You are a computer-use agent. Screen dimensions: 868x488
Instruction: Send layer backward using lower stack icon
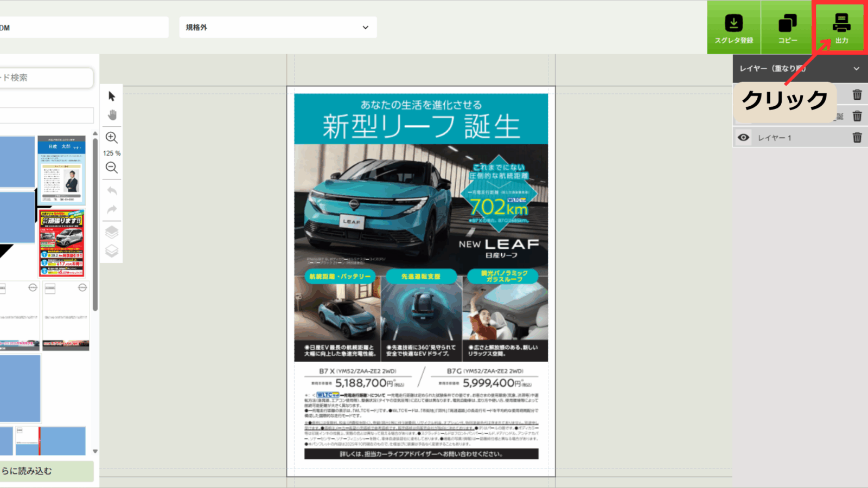[x=112, y=251]
